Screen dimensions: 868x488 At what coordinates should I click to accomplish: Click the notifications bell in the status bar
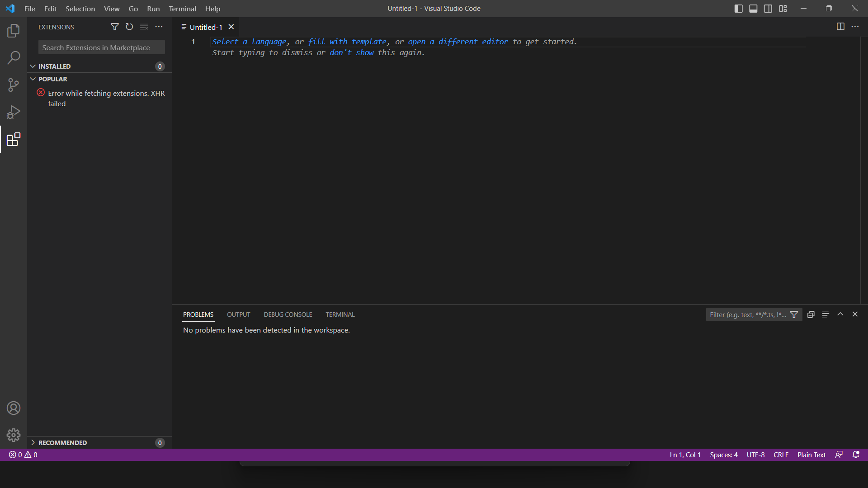856,455
